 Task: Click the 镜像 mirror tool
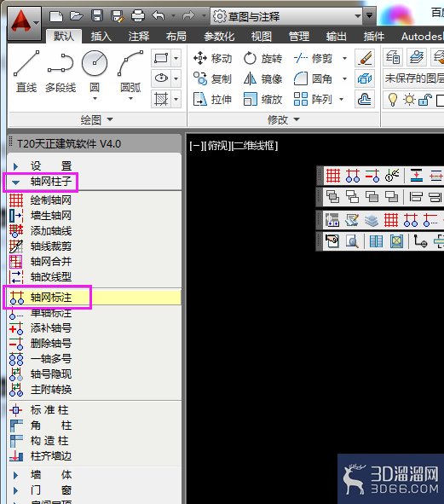coord(262,78)
